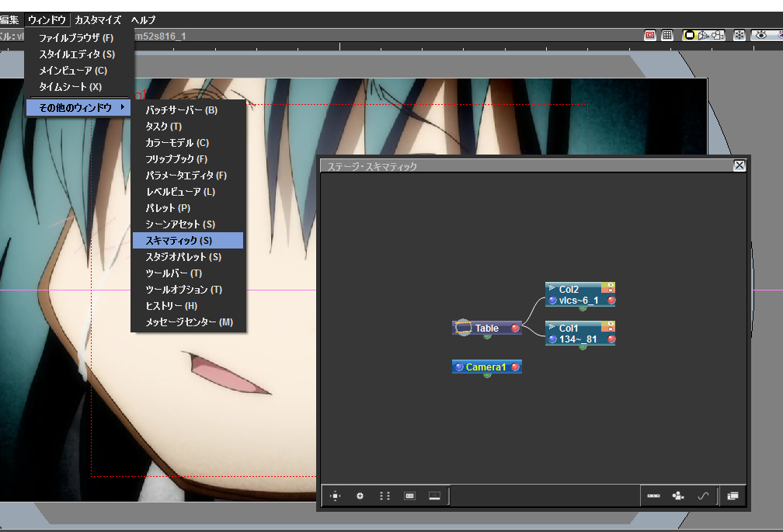Expand その他のウィンドウ submenu arrow
Screen dimensions: 783x532
click(x=123, y=107)
